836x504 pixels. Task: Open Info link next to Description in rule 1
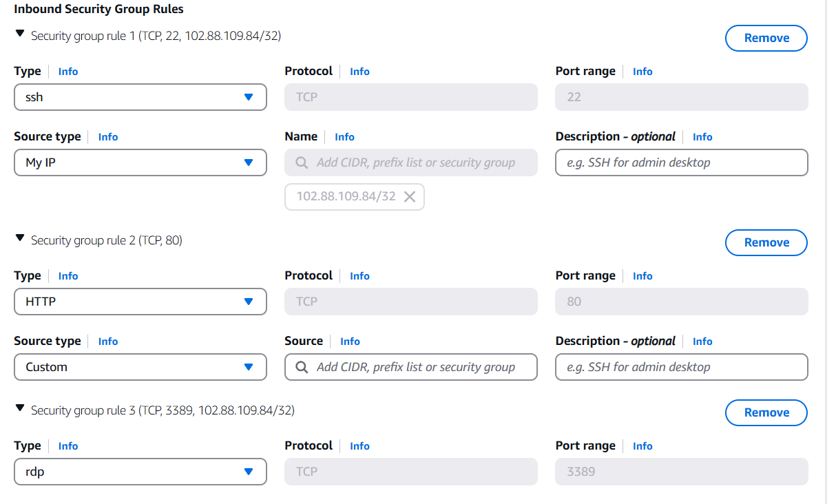click(702, 137)
